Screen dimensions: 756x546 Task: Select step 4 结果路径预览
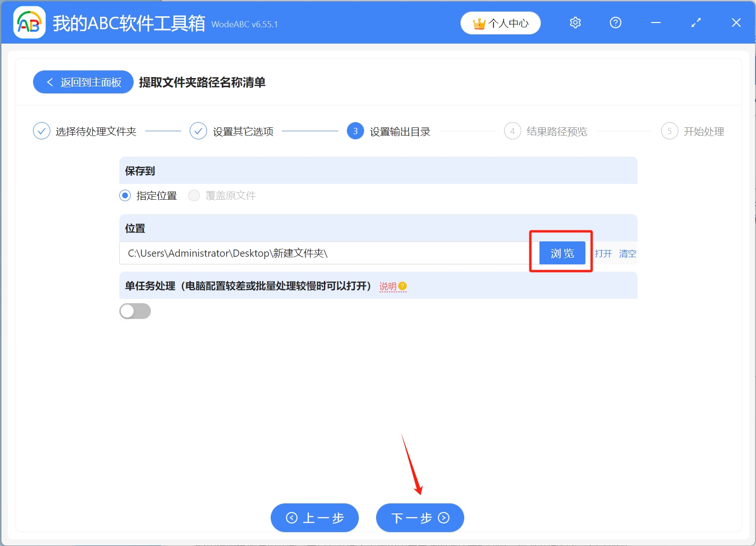[x=546, y=131]
